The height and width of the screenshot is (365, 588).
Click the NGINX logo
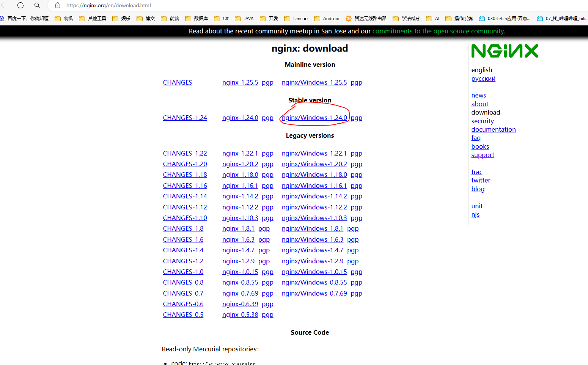[x=505, y=51]
